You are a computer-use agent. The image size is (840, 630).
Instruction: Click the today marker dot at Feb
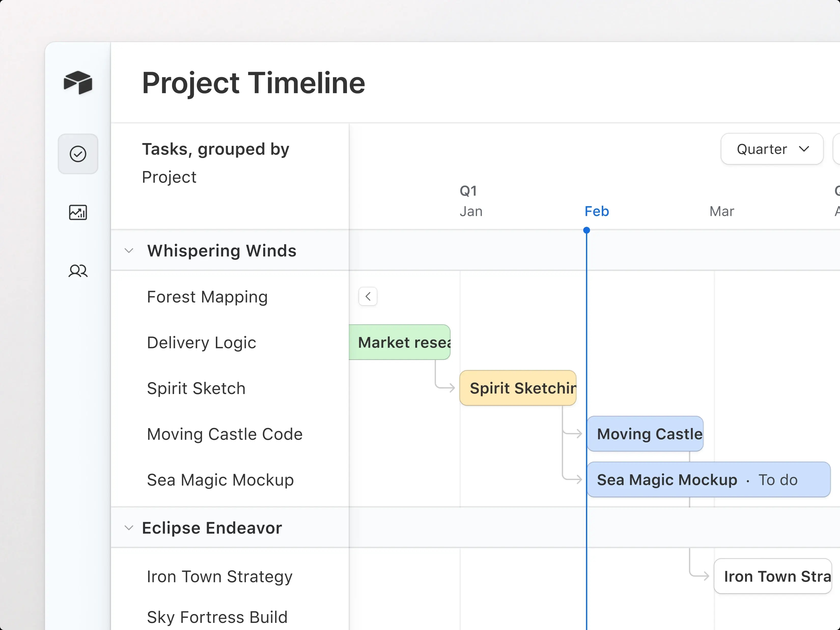586,230
